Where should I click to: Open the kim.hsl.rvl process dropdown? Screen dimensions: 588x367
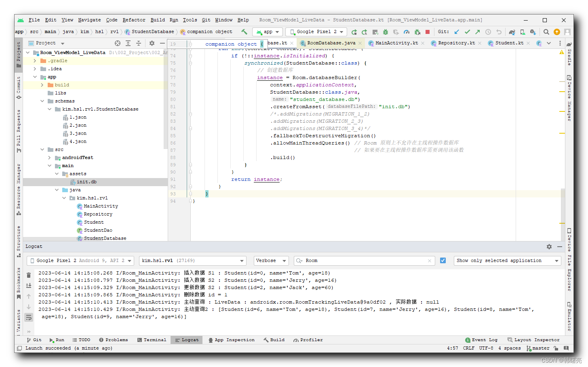point(192,261)
